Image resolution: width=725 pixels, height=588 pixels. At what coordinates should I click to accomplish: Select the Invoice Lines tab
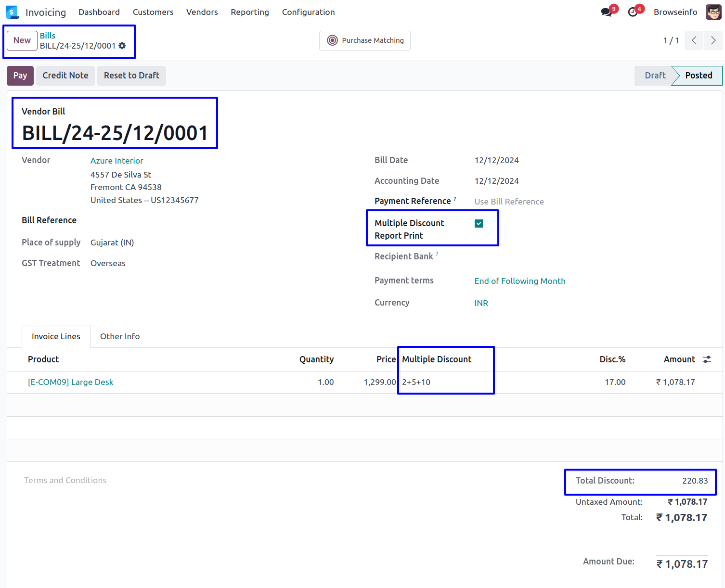56,336
